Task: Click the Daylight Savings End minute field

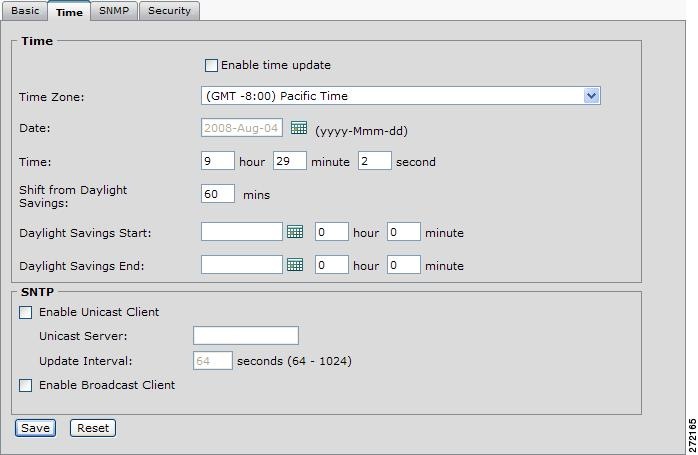Action: [404, 264]
